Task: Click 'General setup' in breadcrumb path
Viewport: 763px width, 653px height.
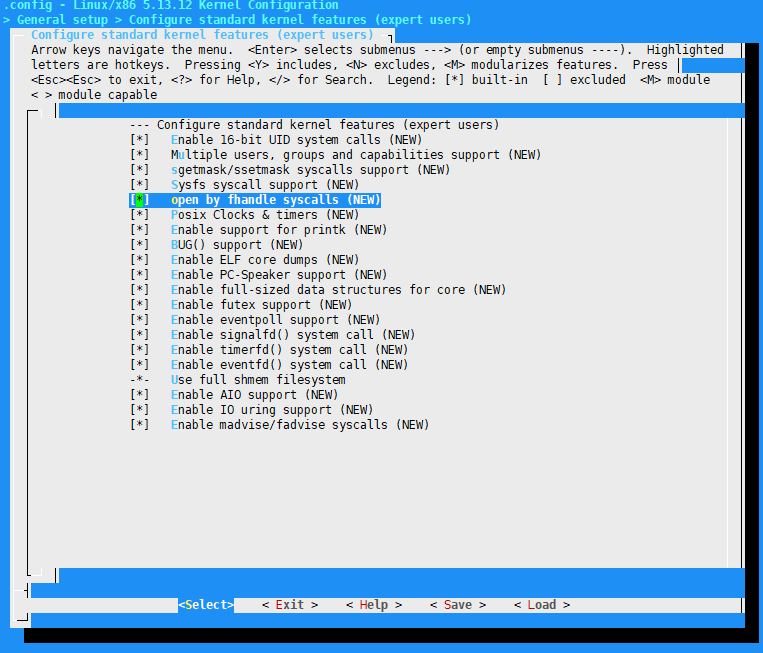Action: 62,20
